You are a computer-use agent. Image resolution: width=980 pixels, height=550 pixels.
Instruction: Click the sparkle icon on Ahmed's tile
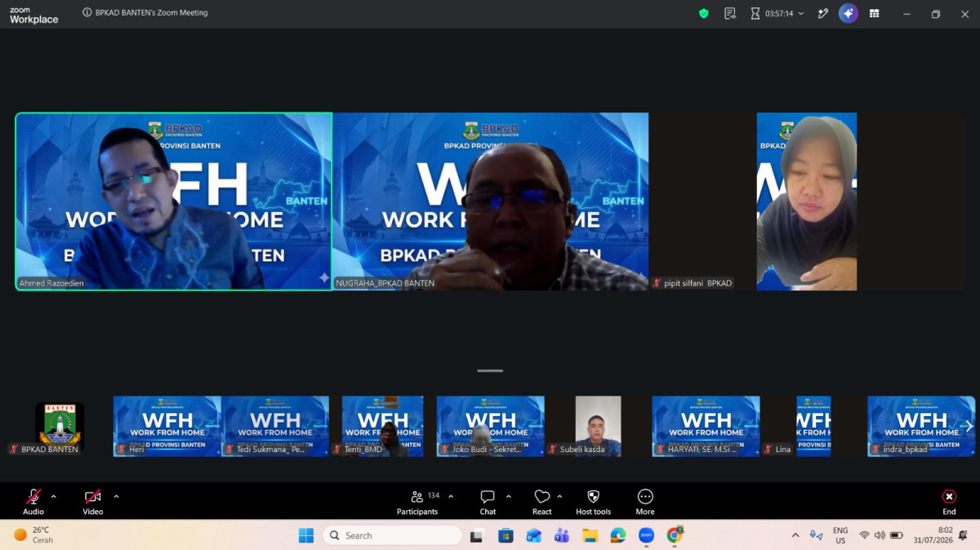(323, 278)
